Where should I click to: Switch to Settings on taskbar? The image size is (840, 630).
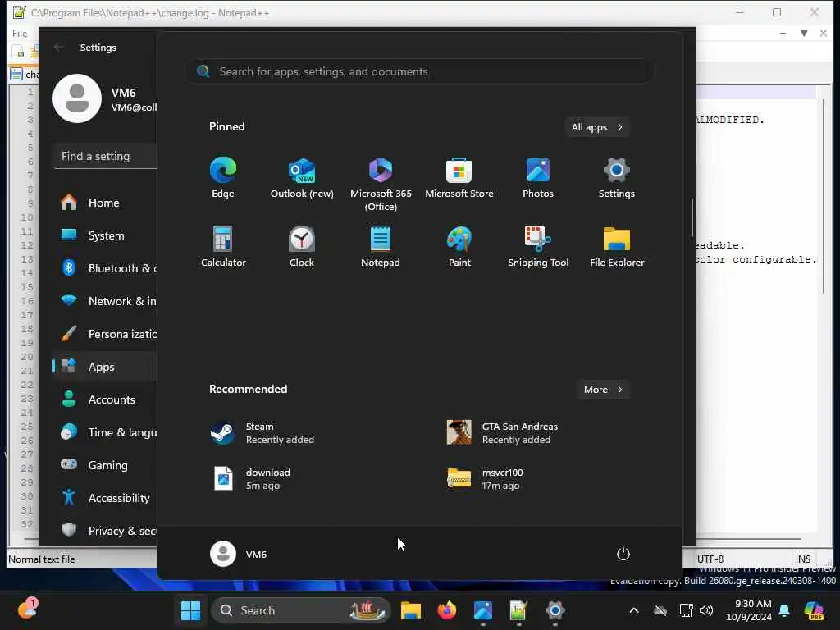555,610
